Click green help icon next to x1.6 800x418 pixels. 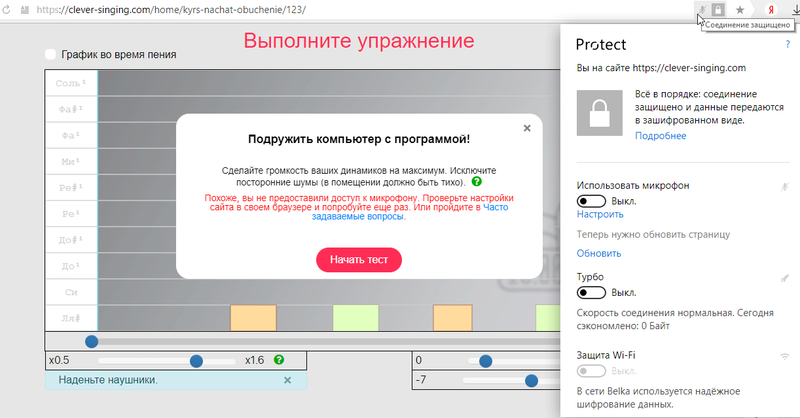279,360
